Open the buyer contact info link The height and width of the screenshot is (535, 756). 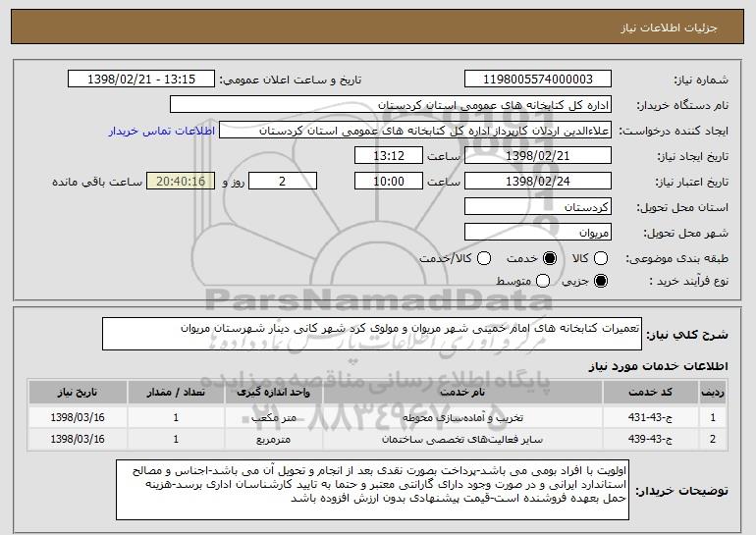pyautogui.click(x=162, y=132)
